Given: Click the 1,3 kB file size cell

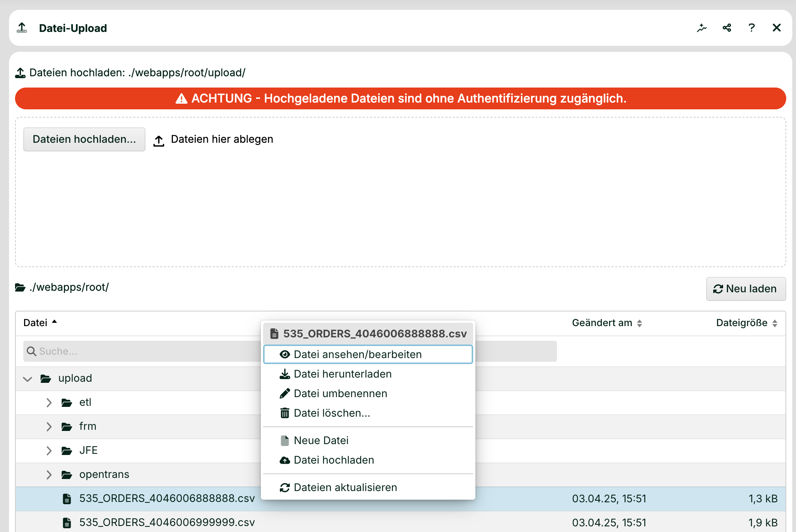Looking at the screenshot, I should click(763, 499).
